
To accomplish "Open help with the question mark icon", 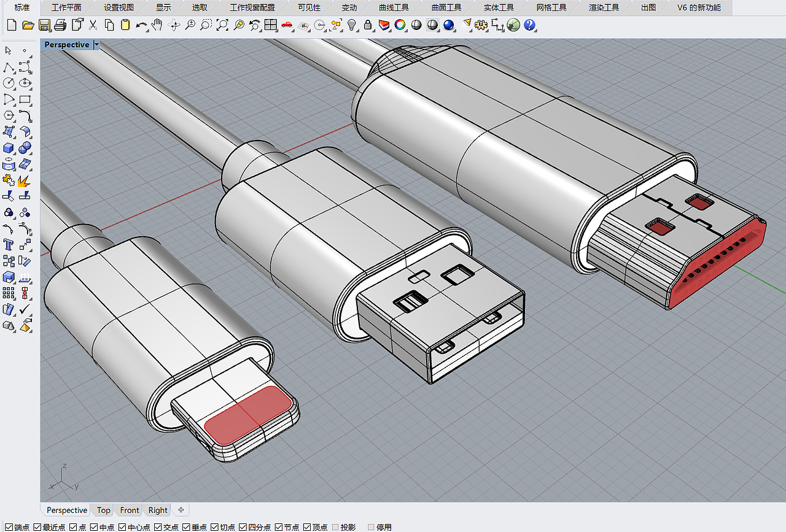I will (x=530, y=25).
